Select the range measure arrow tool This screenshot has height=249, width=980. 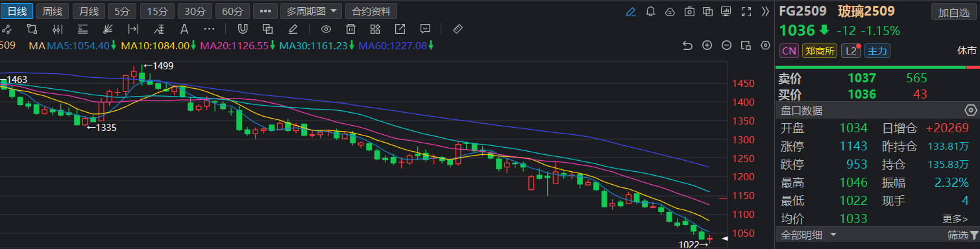point(133,29)
